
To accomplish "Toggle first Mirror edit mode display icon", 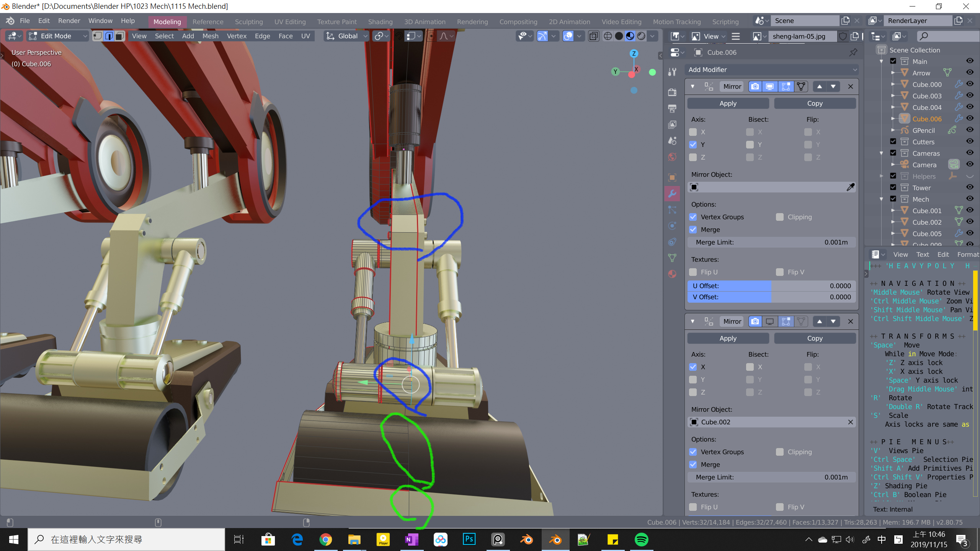I will point(786,86).
